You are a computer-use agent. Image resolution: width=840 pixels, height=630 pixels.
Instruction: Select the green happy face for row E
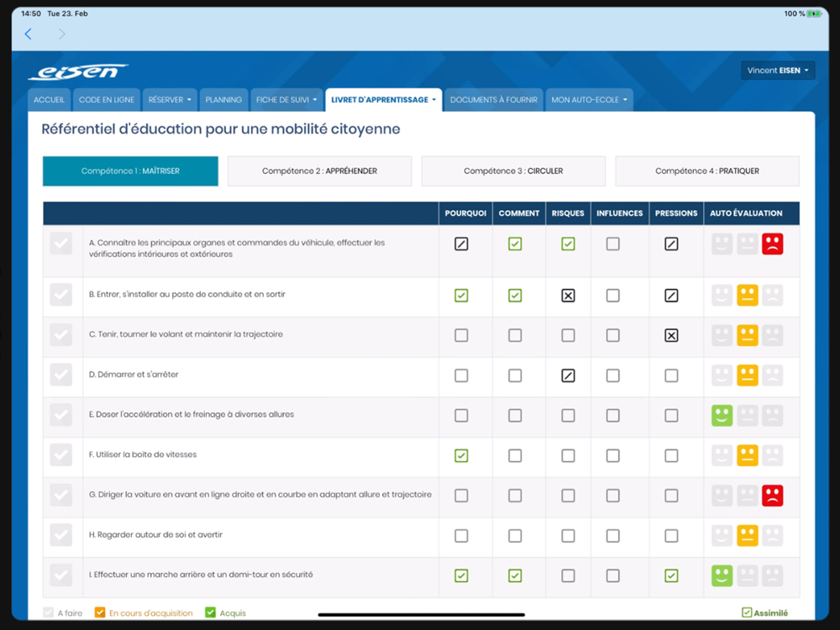click(x=722, y=415)
